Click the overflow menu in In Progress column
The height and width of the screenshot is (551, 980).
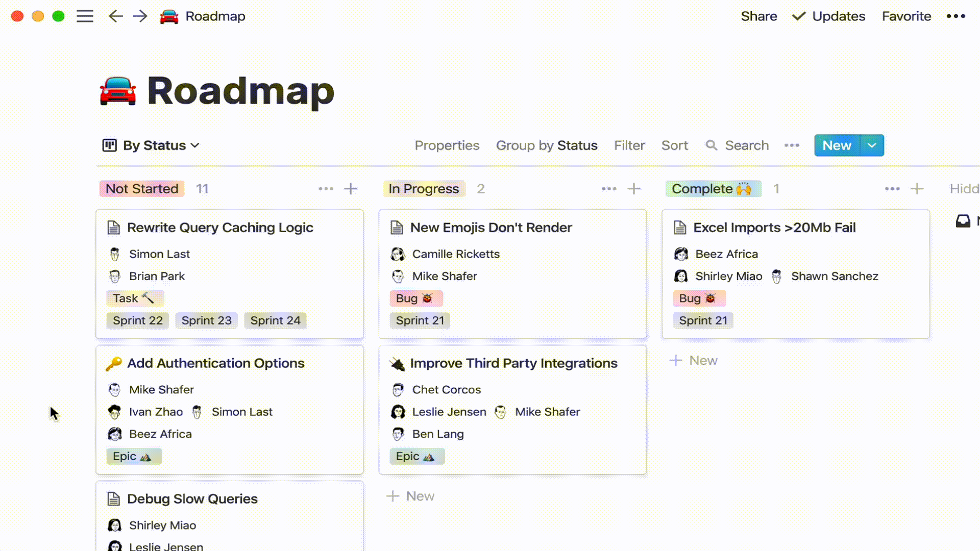click(x=609, y=188)
